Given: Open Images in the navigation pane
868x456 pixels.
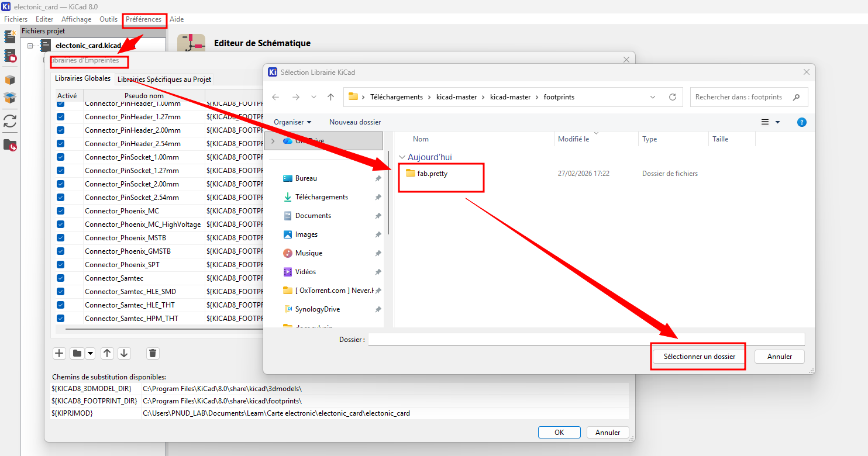Looking at the screenshot, I should coord(306,234).
